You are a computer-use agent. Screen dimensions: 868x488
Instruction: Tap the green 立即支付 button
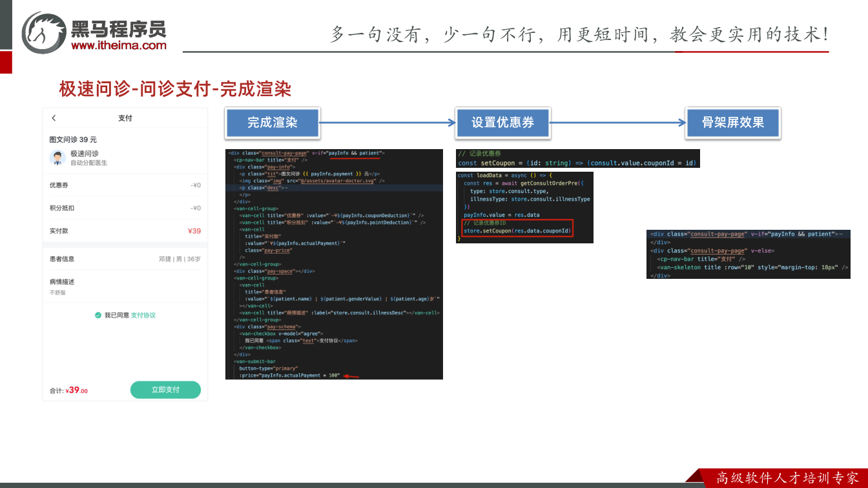pyautogui.click(x=165, y=390)
